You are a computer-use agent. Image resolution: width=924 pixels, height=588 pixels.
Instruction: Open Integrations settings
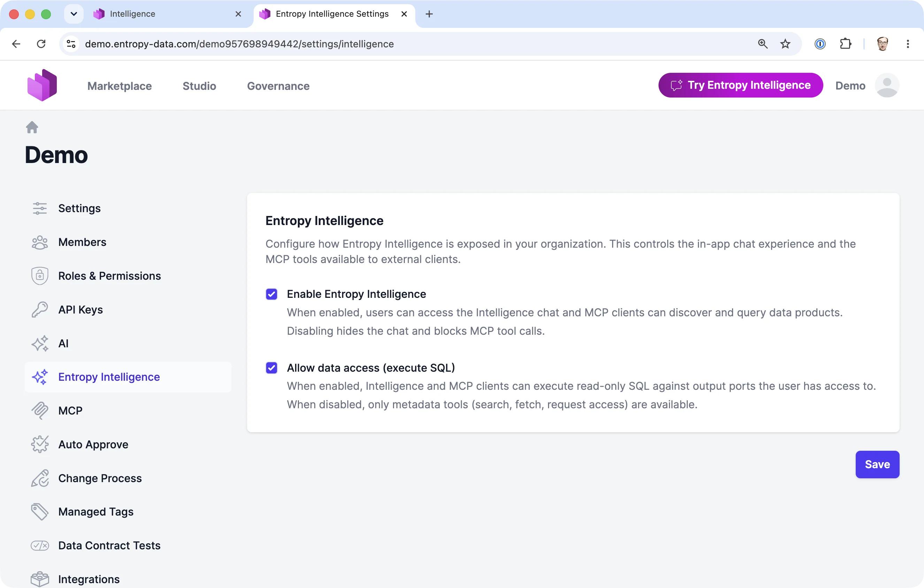tap(128, 579)
